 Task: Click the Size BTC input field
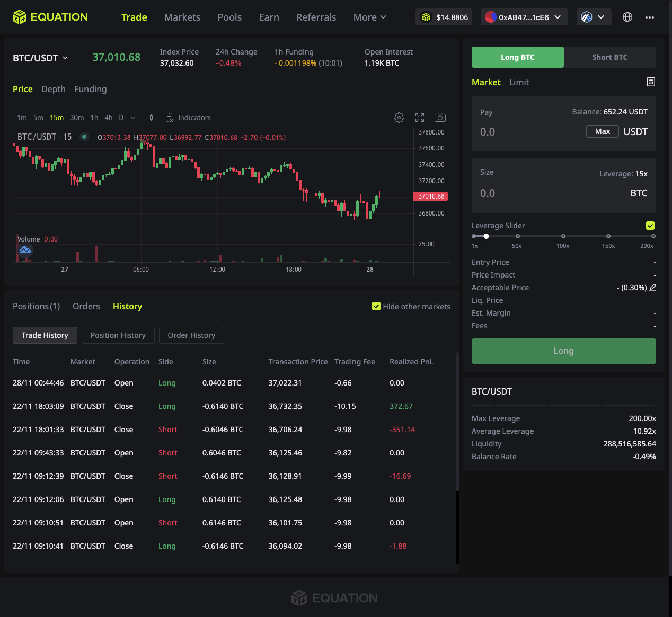click(551, 193)
